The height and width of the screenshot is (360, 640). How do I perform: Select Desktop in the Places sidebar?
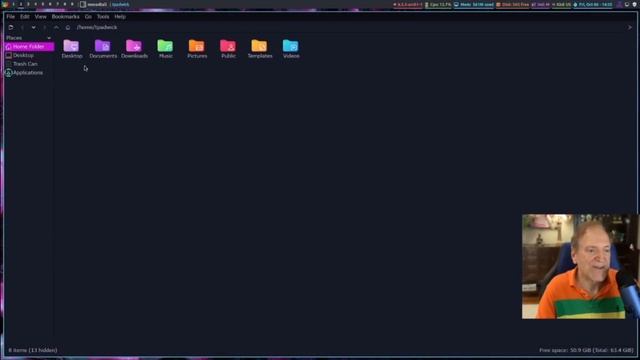[x=29, y=55]
